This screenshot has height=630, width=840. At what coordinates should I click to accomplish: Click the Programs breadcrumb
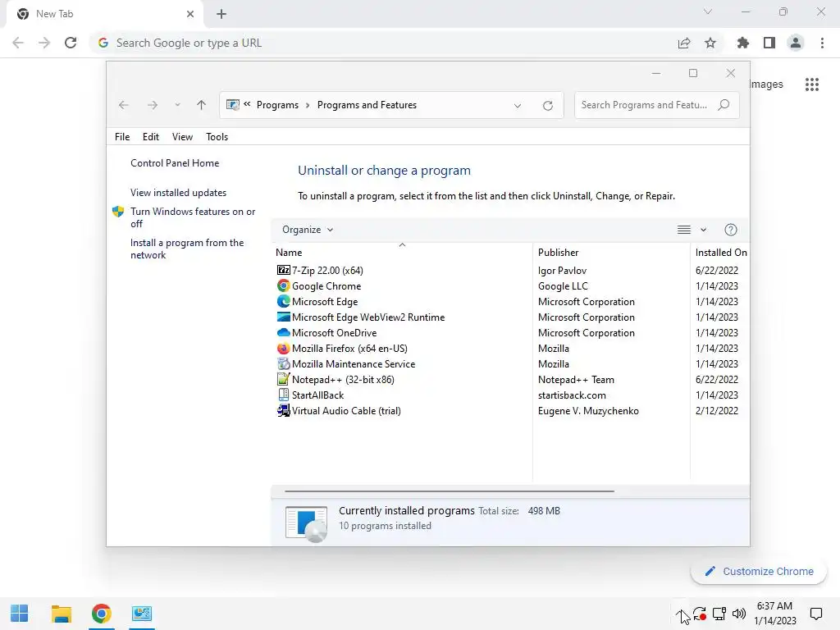[x=277, y=105]
